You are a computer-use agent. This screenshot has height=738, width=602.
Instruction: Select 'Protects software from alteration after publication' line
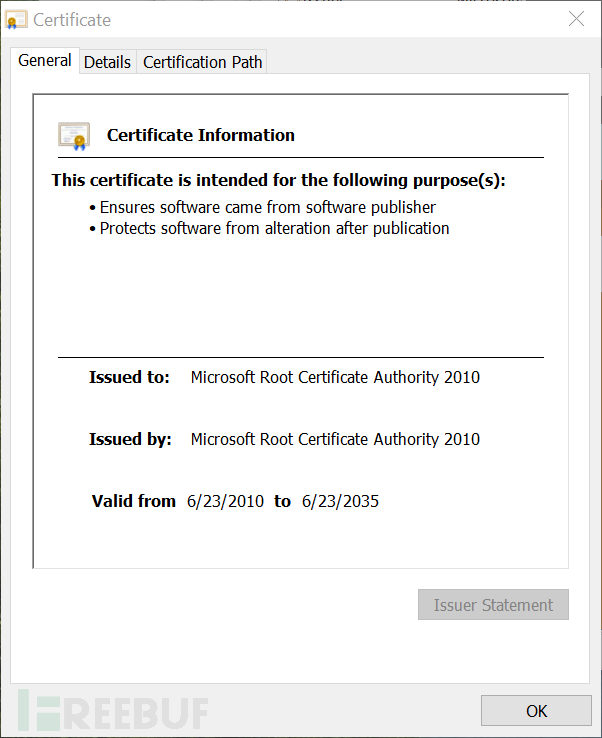274,228
